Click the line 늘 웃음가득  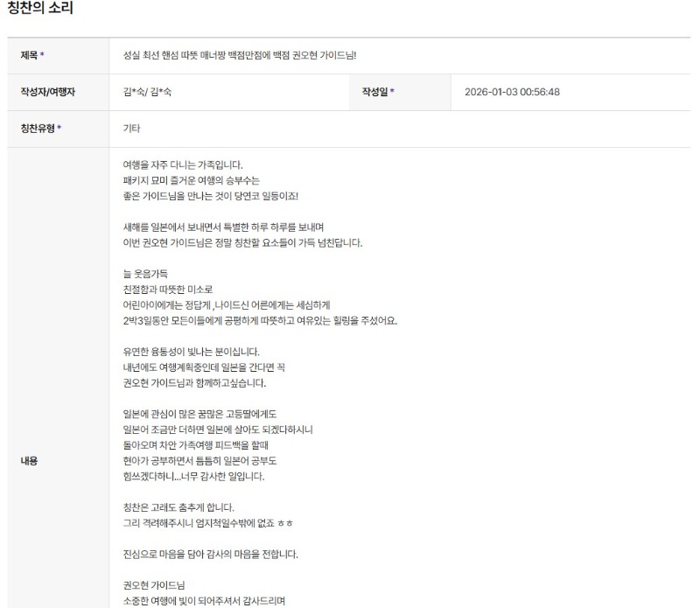coord(145,274)
